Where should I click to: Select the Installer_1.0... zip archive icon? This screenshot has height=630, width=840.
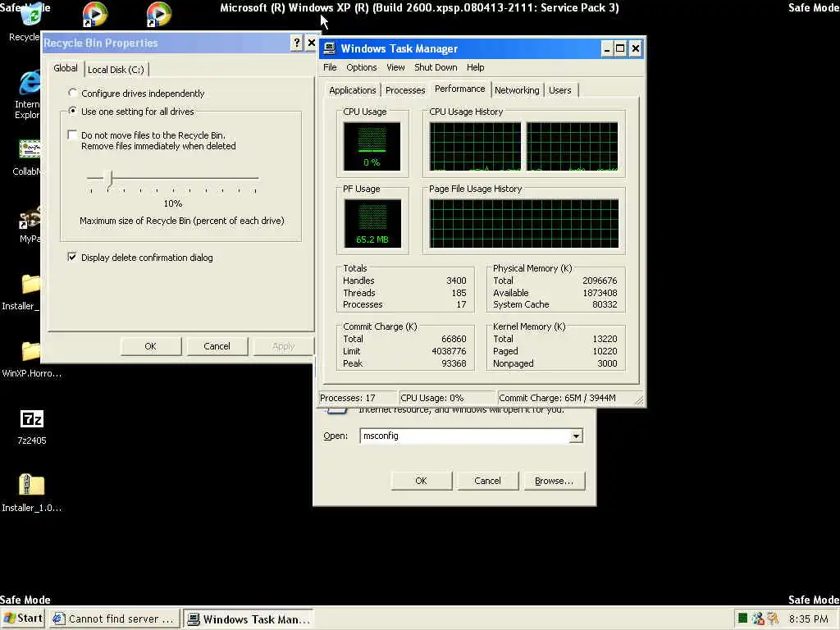coord(32,485)
